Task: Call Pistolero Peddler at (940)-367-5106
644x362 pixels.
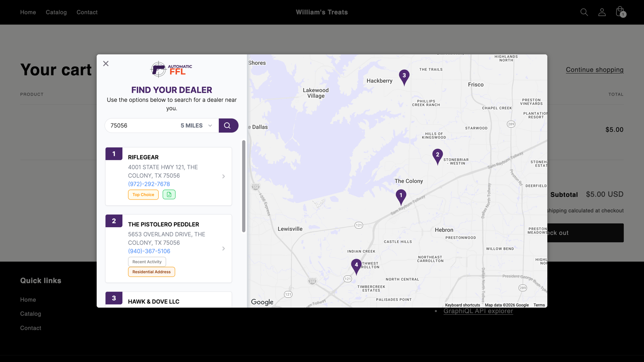Action: pyautogui.click(x=149, y=251)
